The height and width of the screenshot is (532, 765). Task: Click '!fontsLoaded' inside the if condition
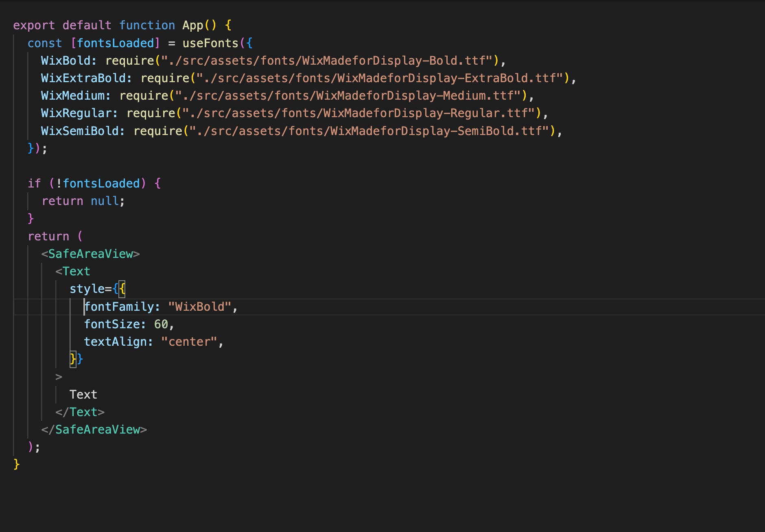(x=98, y=183)
